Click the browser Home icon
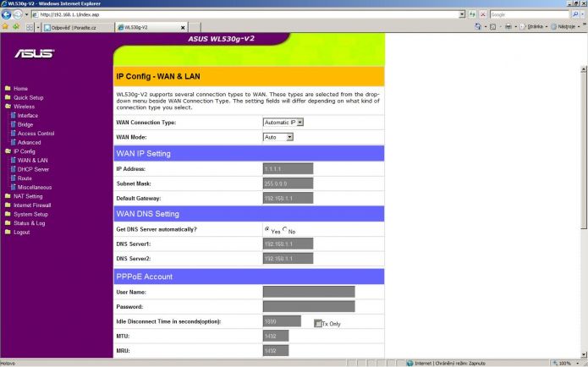The height and width of the screenshot is (367, 588). (x=478, y=27)
